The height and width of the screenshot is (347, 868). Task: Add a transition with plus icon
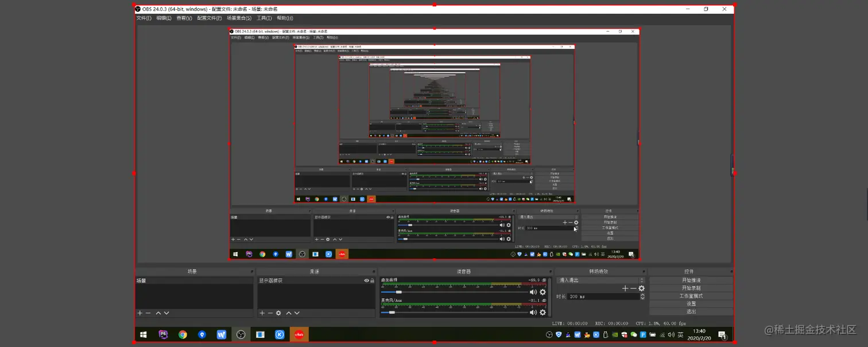tap(625, 288)
